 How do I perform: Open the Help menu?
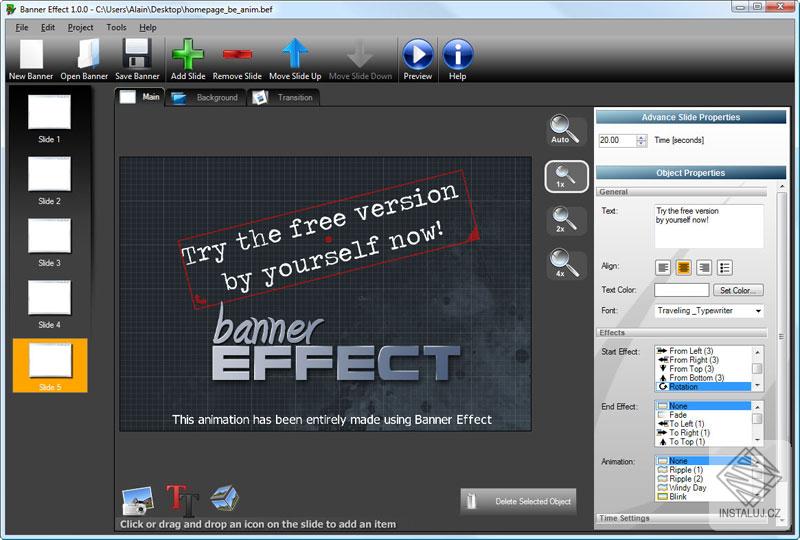coord(148,28)
